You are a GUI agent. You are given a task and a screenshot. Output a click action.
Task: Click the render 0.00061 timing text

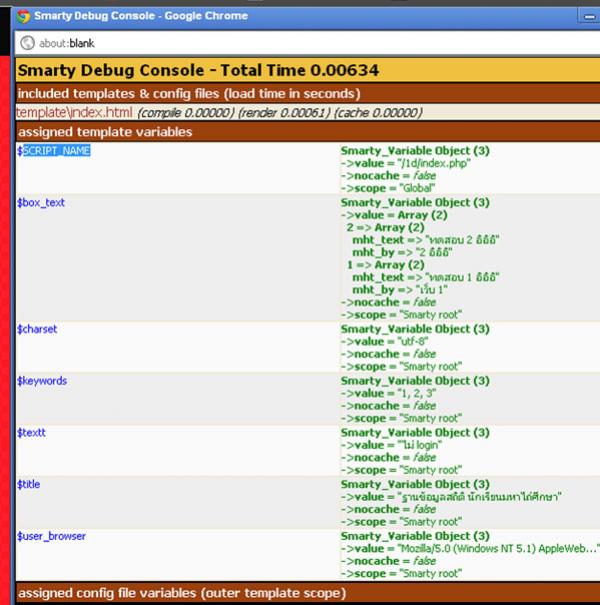[284, 113]
